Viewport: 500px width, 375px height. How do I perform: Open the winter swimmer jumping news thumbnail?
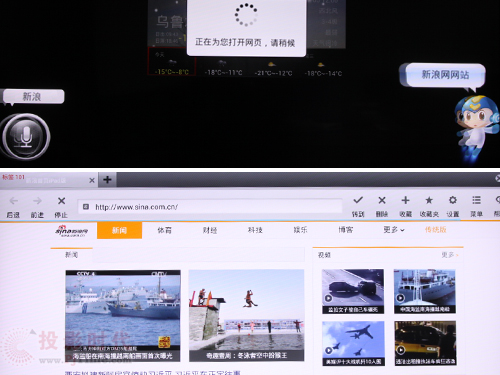tap(246, 315)
